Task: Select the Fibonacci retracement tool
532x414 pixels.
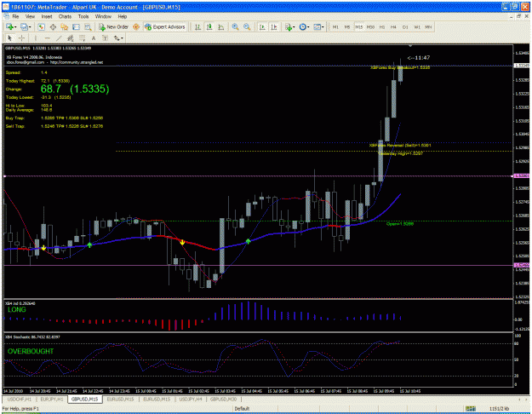Action: pos(82,38)
